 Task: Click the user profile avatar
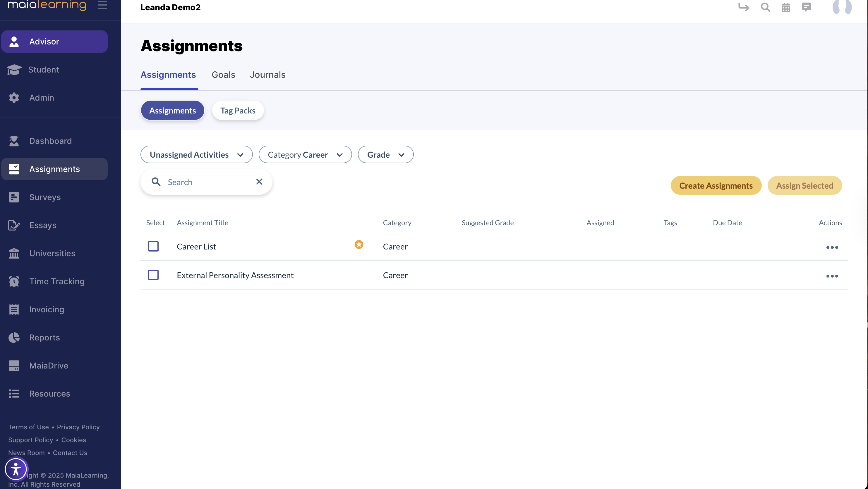tap(842, 7)
